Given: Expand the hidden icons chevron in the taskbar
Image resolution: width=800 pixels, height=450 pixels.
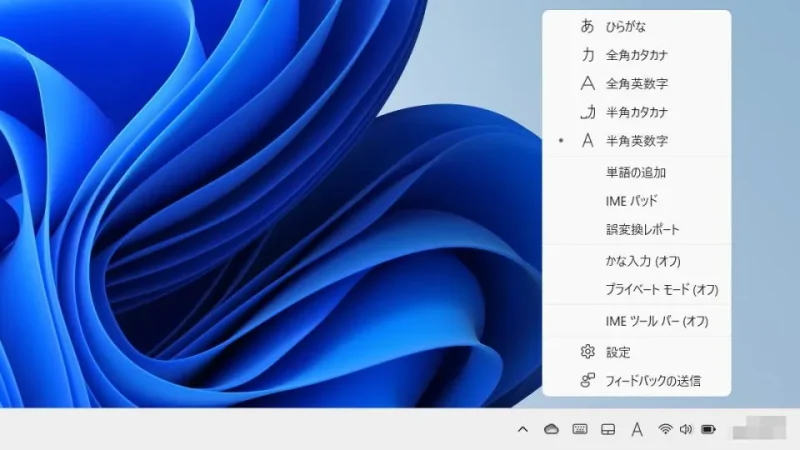Looking at the screenshot, I should point(523,429).
